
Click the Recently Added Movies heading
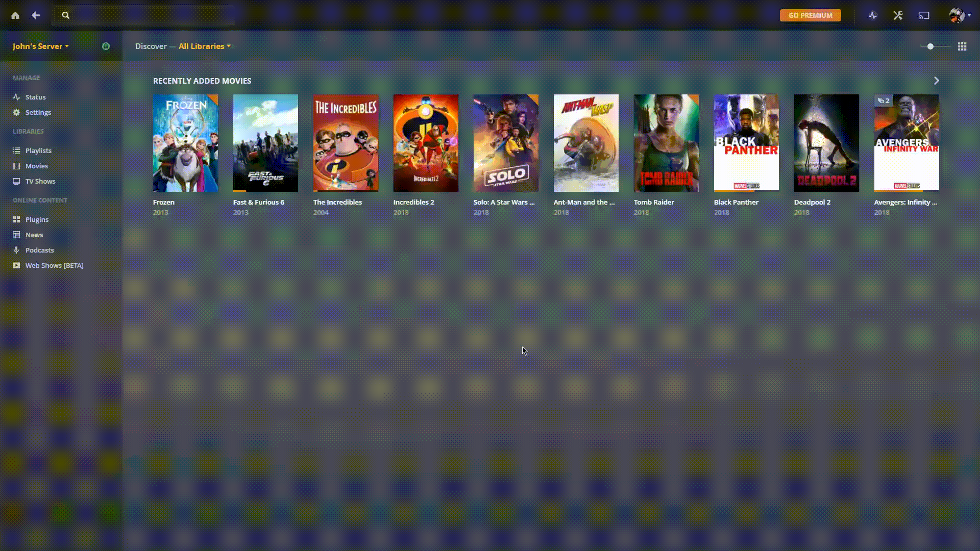tap(202, 81)
